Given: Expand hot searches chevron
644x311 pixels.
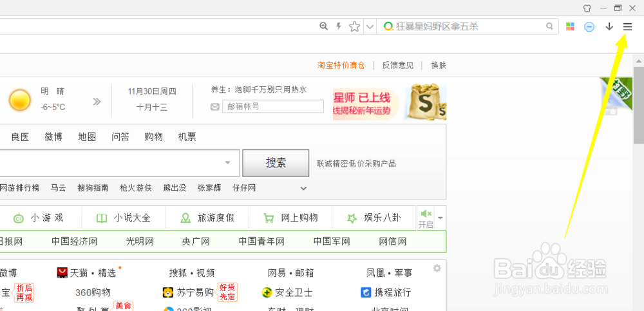Looking at the screenshot, I should point(303,189).
